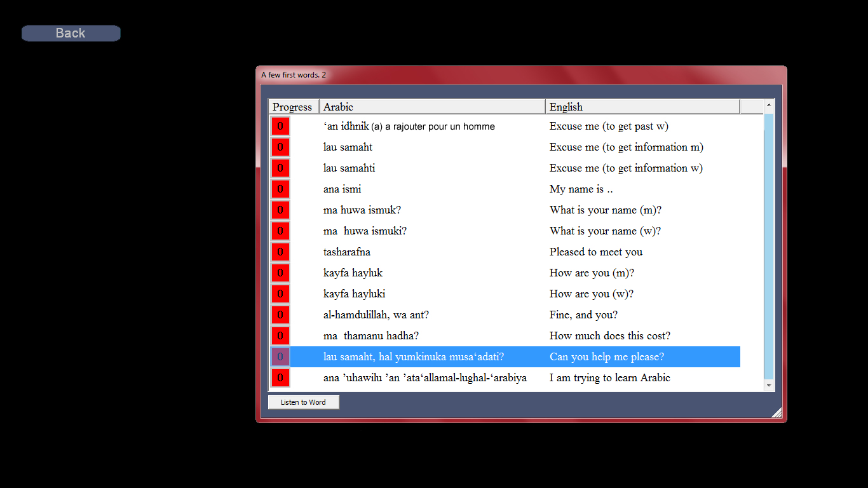
Task: Select the Arabic phrase 'lau samaht'
Action: 348,147
